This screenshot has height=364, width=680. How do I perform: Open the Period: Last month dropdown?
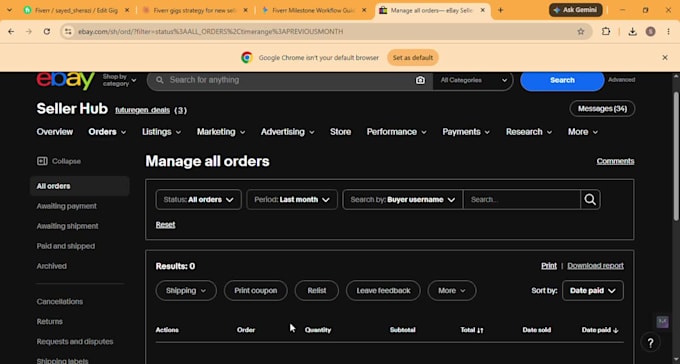point(292,200)
